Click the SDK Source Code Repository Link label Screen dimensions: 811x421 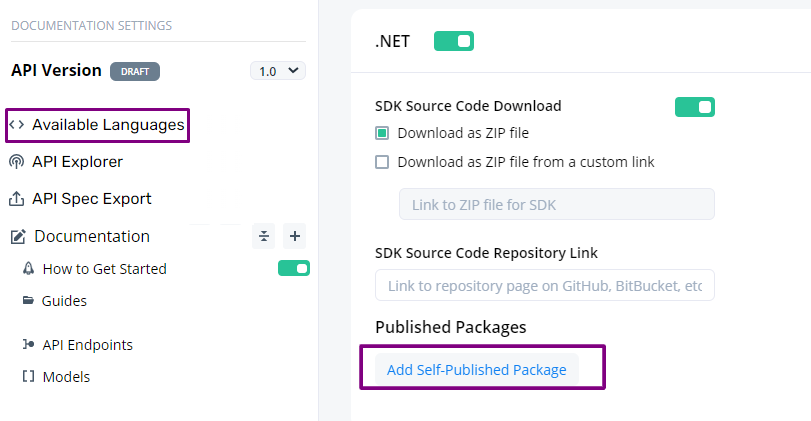pyautogui.click(x=486, y=253)
